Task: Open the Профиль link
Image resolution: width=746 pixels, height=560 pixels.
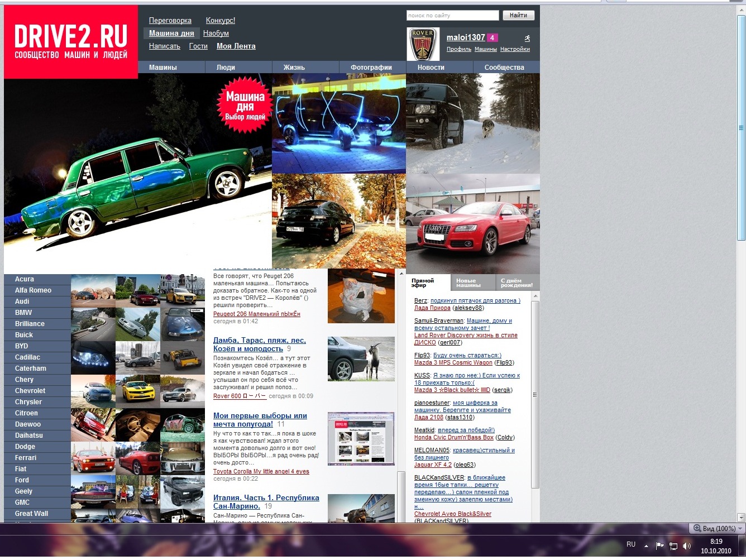Action: 459,49
